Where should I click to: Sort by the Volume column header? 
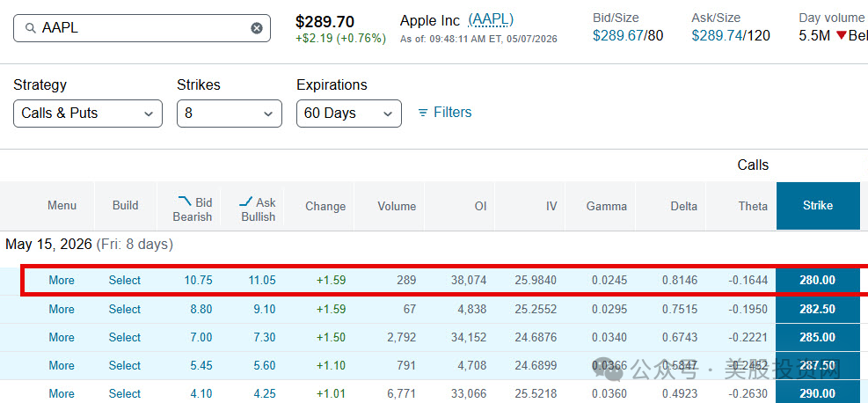(397, 207)
